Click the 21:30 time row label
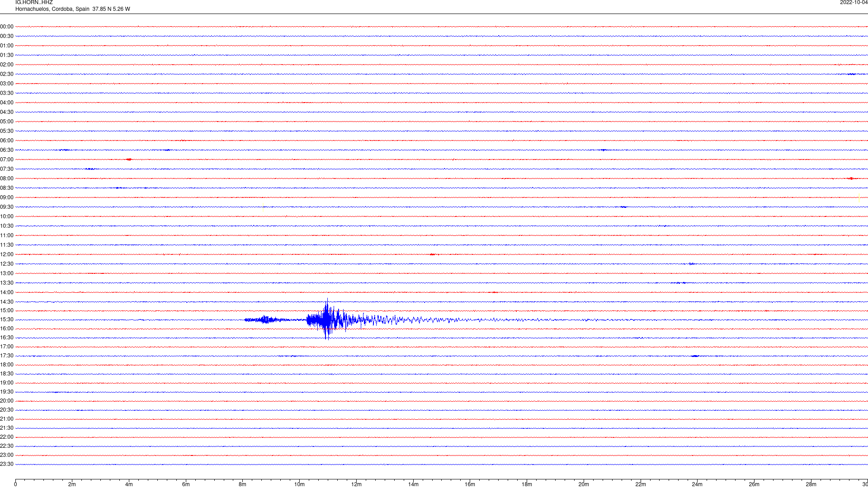 point(7,428)
